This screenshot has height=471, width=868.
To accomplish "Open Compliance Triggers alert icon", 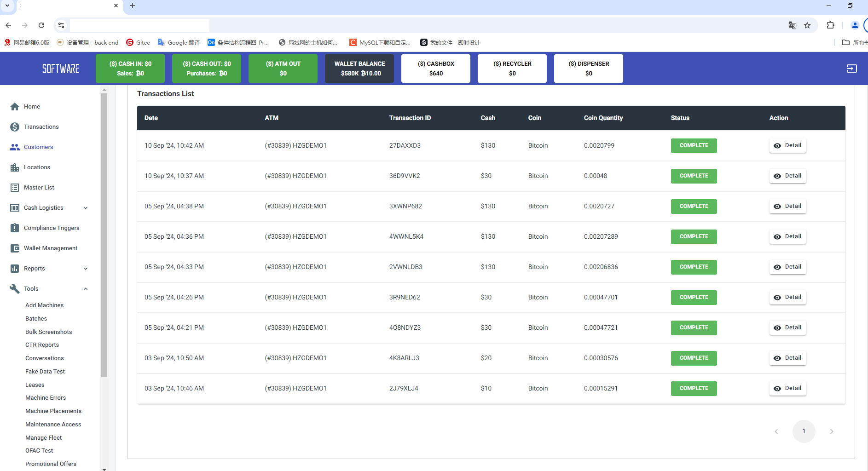I will pyautogui.click(x=15, y=228).
